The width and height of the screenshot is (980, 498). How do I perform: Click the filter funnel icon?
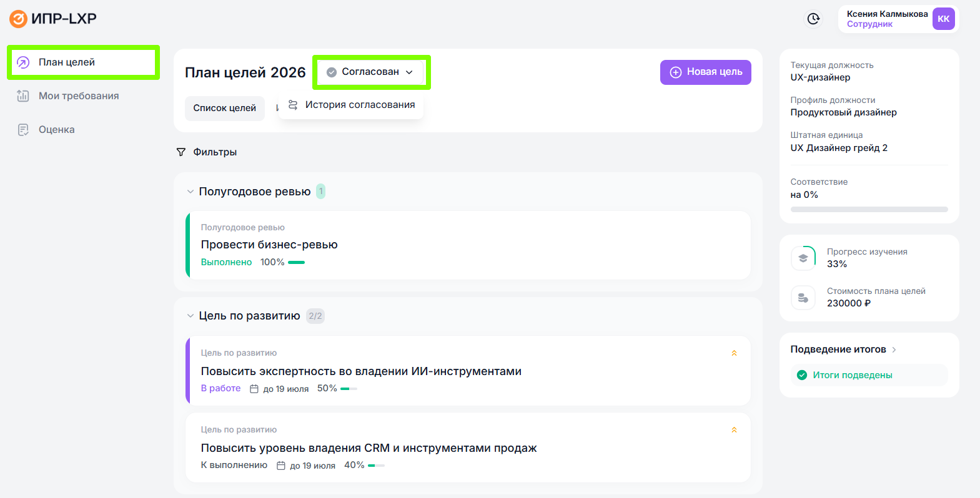point(181,152)
